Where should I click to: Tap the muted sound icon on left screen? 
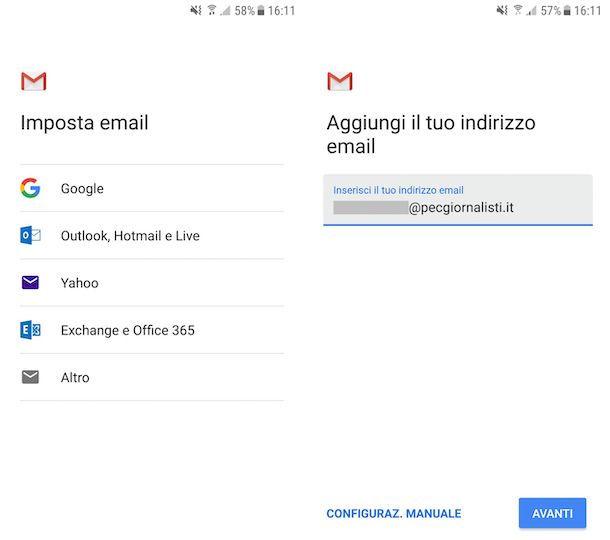pos(196,11)
